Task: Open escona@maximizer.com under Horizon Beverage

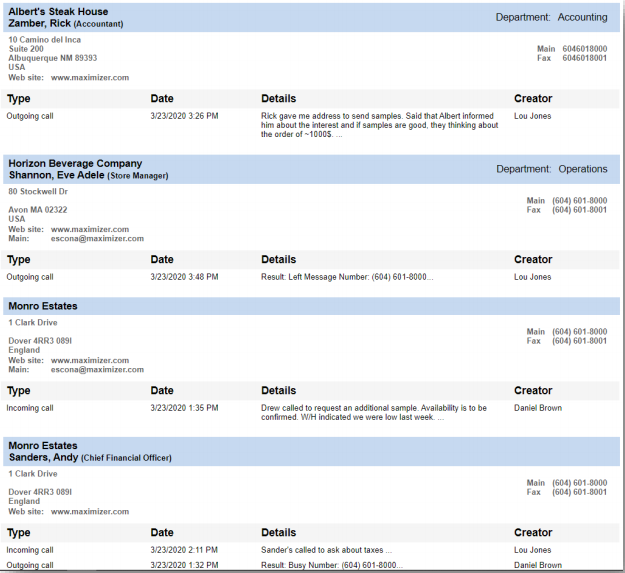Action: pyautogui.click(x=97, y=239)
